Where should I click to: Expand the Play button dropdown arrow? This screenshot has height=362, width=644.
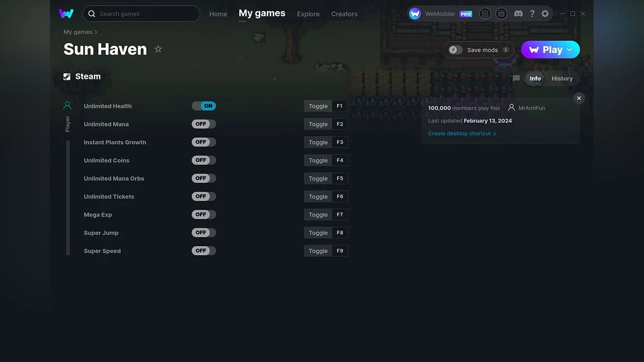pos(570,50)
